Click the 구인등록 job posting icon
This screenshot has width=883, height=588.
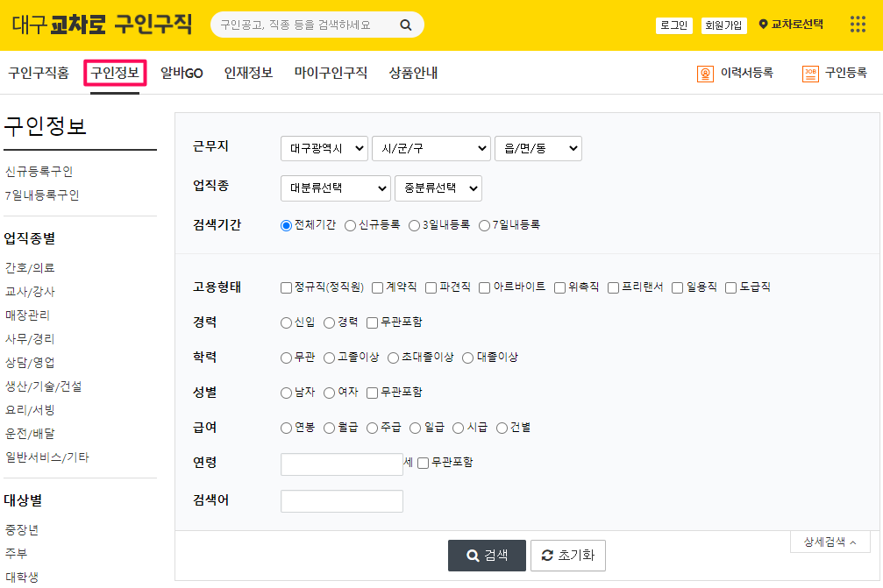click(x=810, y=73)
